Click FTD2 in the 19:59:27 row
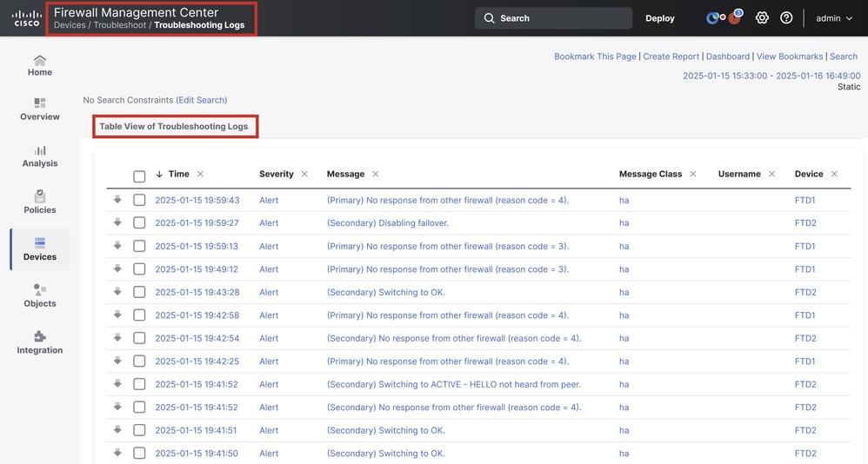This screenshot has height=464, width=868. coord(805,222)
